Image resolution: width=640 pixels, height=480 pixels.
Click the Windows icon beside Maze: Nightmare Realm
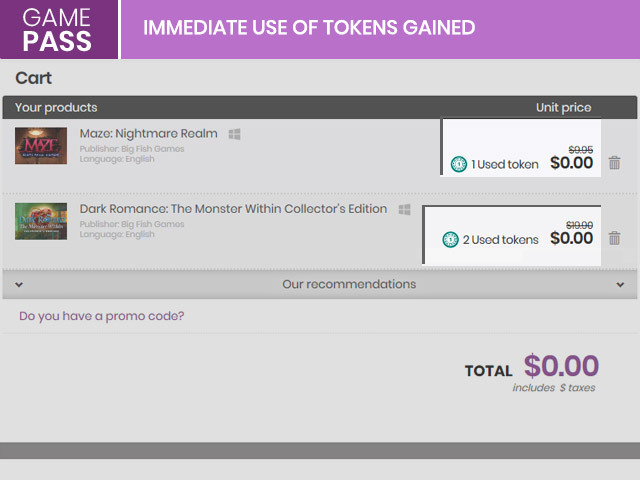pyautogui.click(x=234, y=134)
